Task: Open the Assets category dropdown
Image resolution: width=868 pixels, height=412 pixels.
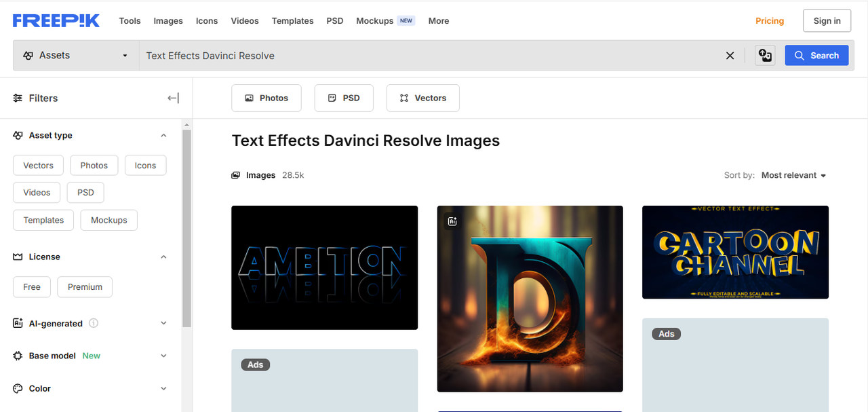Action: click(76, 56)
